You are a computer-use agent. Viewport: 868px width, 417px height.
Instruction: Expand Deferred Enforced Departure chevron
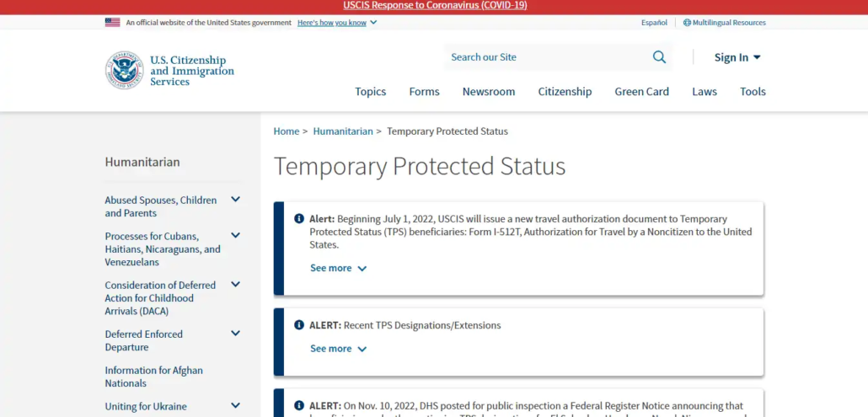click(235, 333)
